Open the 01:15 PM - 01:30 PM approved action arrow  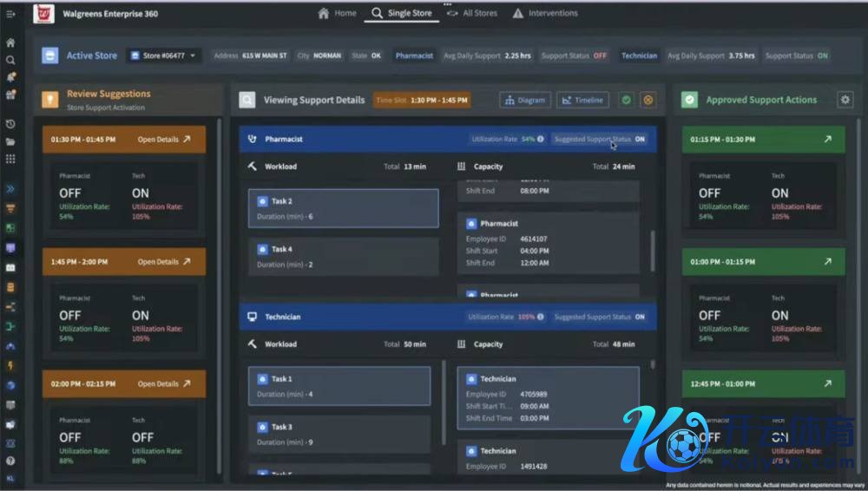pos(827,139)
